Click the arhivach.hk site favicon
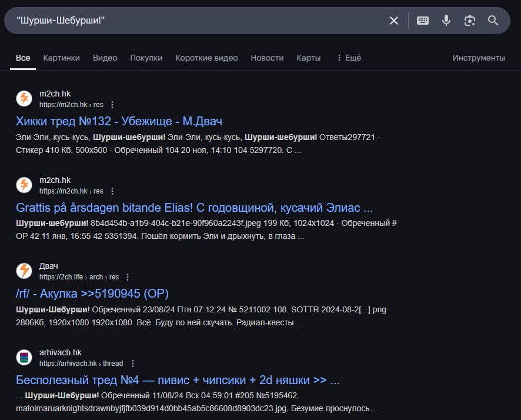 click(24, 357)
